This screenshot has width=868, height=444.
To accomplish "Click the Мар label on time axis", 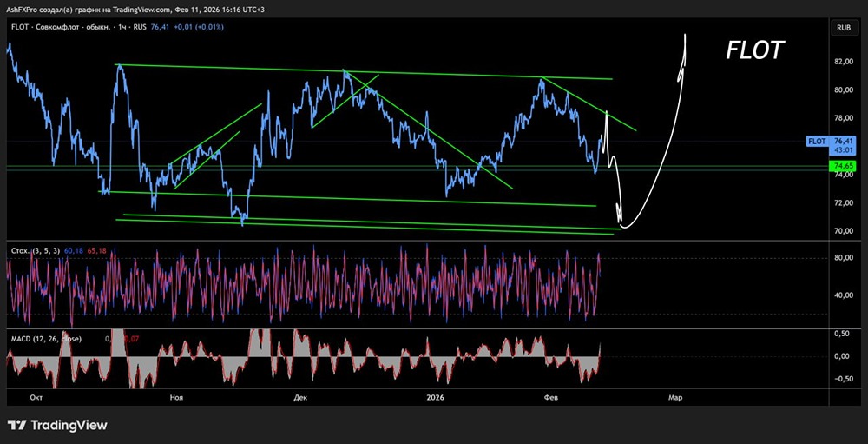I will 674,397.
